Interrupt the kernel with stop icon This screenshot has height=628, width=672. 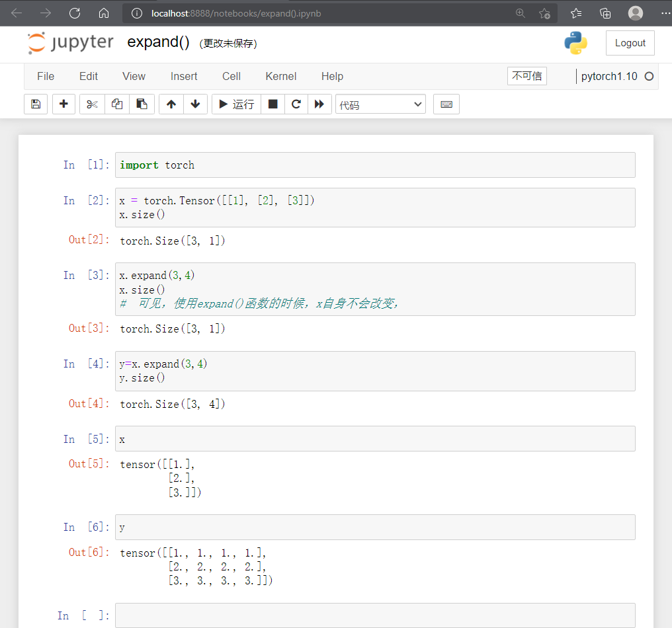[x=273, y=104]
